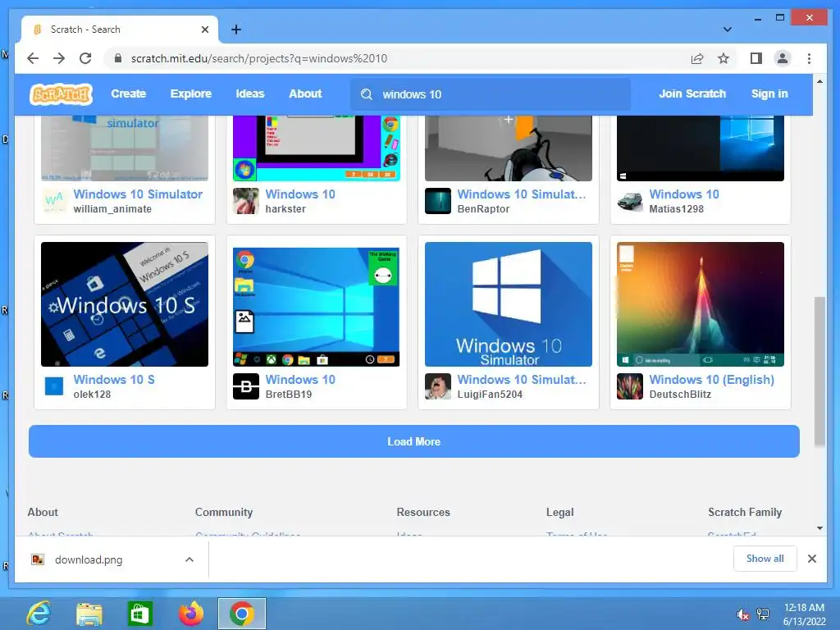Go forward in Chrome
This screenshot has height=630, width=840.
point(59,58)
